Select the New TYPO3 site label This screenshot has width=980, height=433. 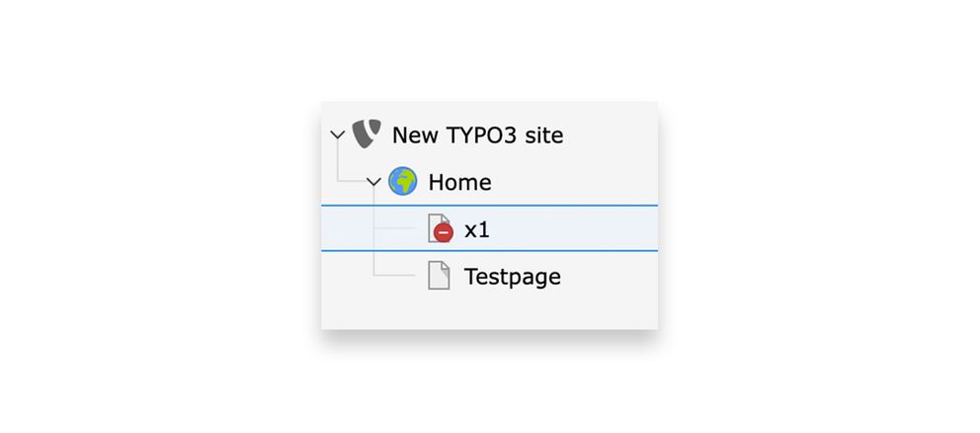click(477, 135)
